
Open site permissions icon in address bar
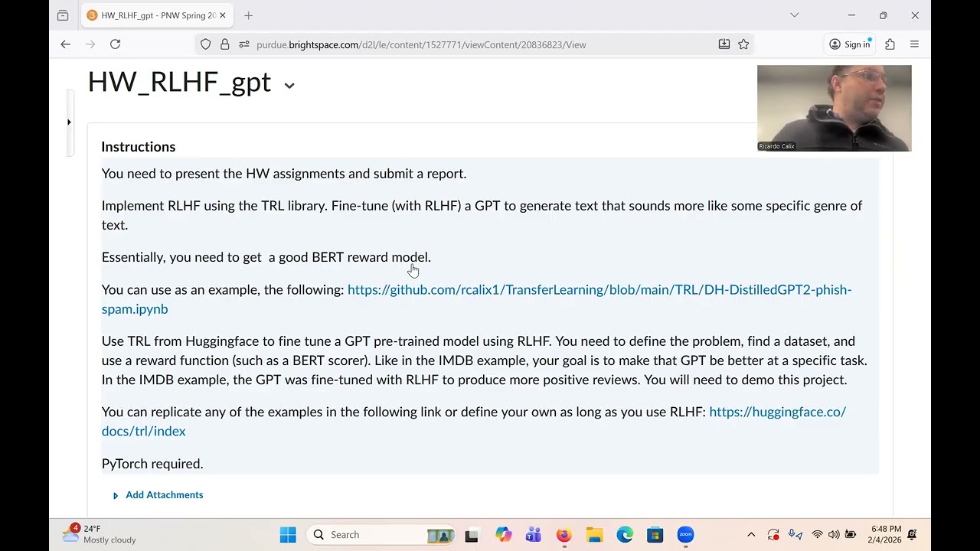pyautogui.click(x=243, y=44)
